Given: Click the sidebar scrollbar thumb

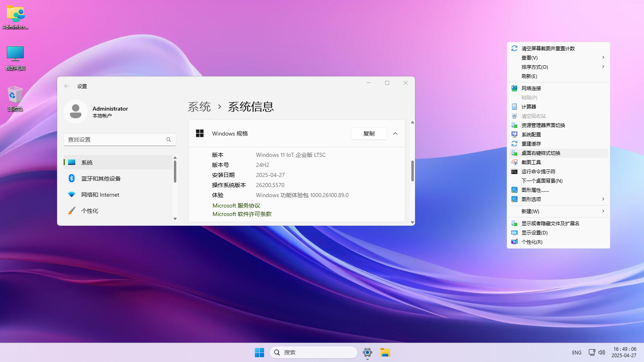Looking at the screenshot, I should (175, 172).
